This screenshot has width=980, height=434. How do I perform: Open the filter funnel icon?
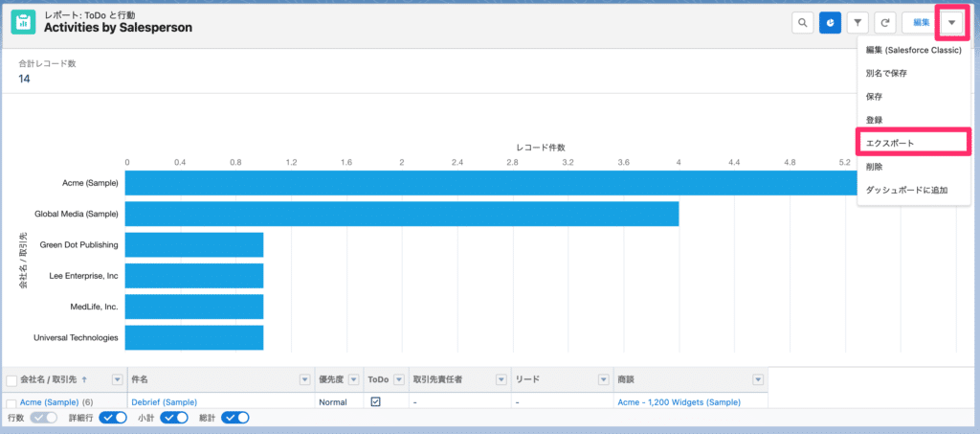pos(857,22)
